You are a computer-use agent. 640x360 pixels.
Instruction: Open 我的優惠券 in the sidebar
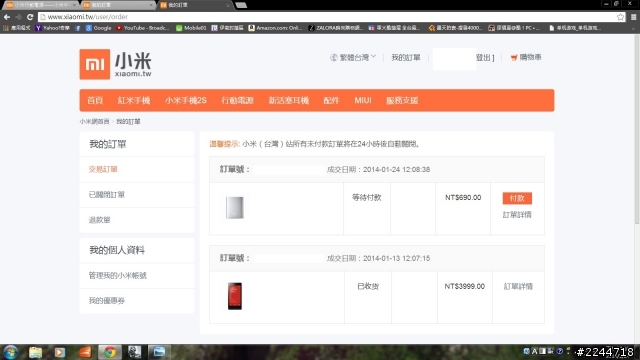tap(107, 301)
